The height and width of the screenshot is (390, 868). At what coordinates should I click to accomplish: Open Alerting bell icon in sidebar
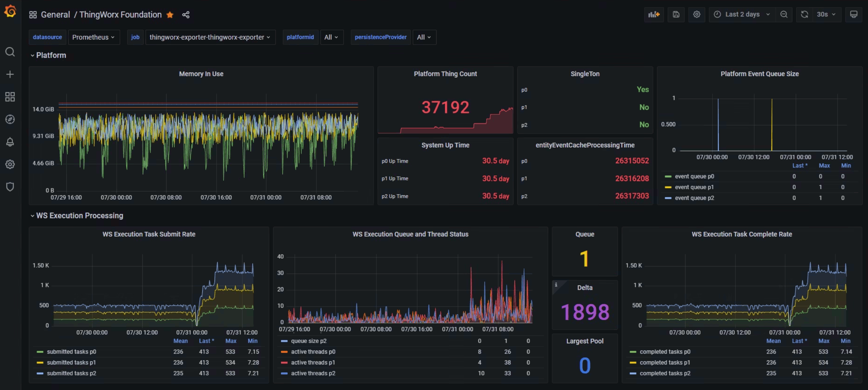(10, 142)
